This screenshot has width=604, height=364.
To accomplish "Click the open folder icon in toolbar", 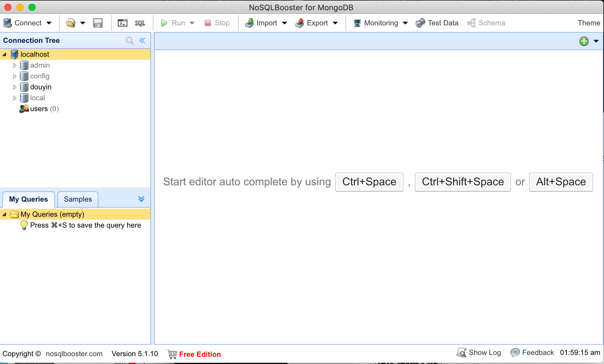I will [x=71, y=23].
